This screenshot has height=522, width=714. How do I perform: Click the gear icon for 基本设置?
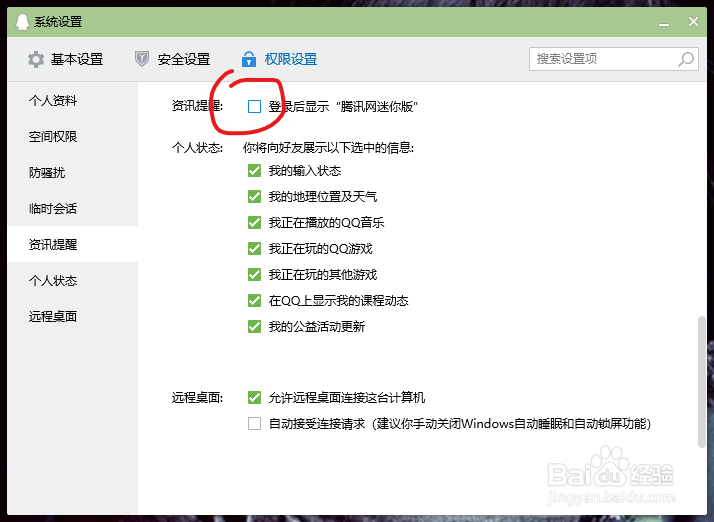pos(36,59)
